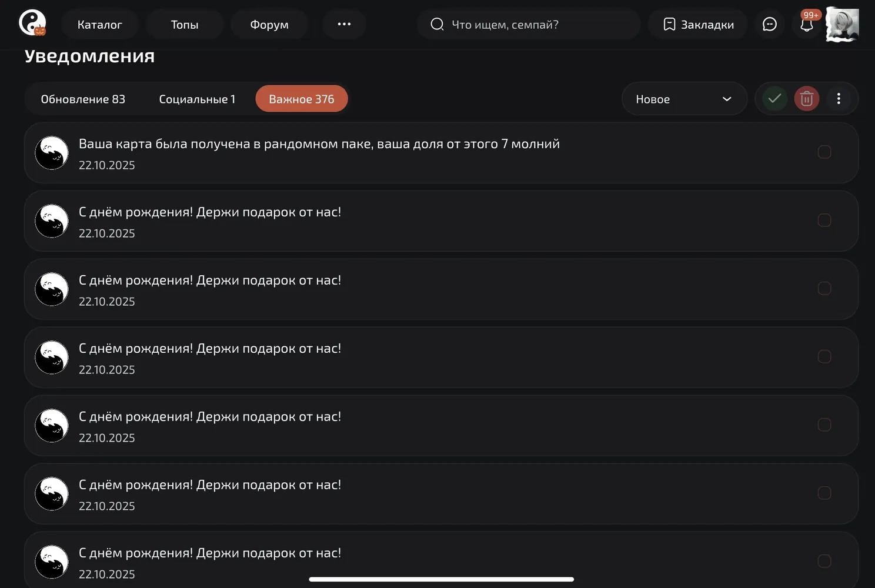Open the notifications bell with 99+ badge
The width and height of the screenshot is (875, 588).
coord(807,24)
